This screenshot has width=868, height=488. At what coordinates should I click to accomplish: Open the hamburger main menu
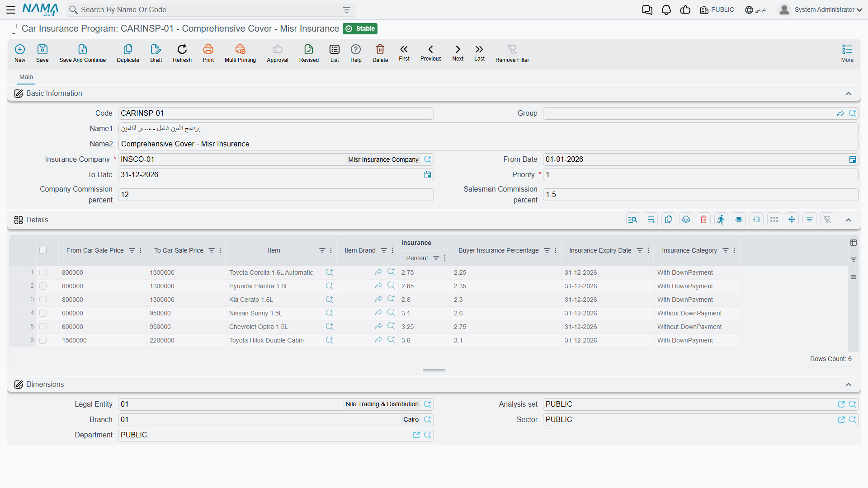click(x=11, y=10)
